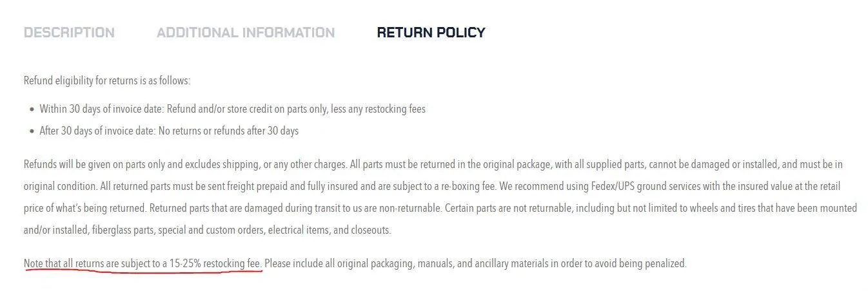Select the Return Policy tab
This screenshot has height=291, width=868.
coord(431,33)
